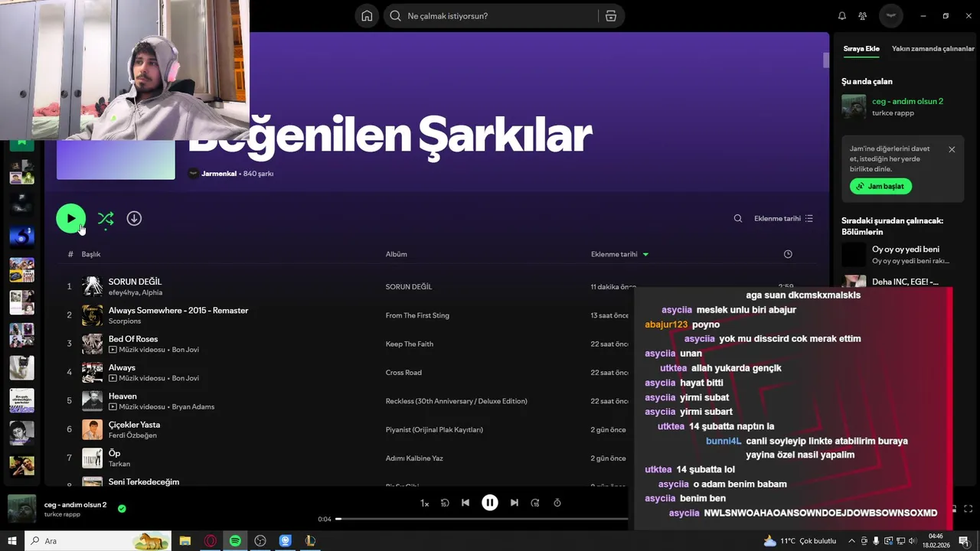Image resolution: width=980 pixels, height=551 pixels.
Task: Select the Tarkan song Öp
Action: 114,453
